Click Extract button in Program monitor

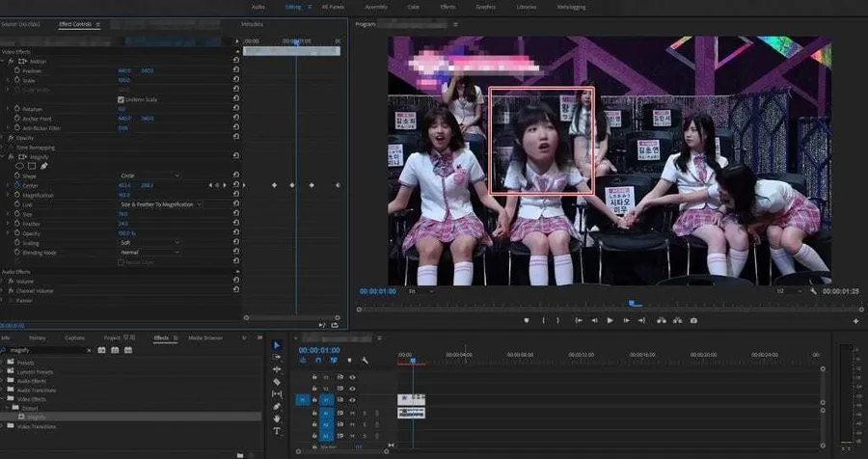pos(677,320)
